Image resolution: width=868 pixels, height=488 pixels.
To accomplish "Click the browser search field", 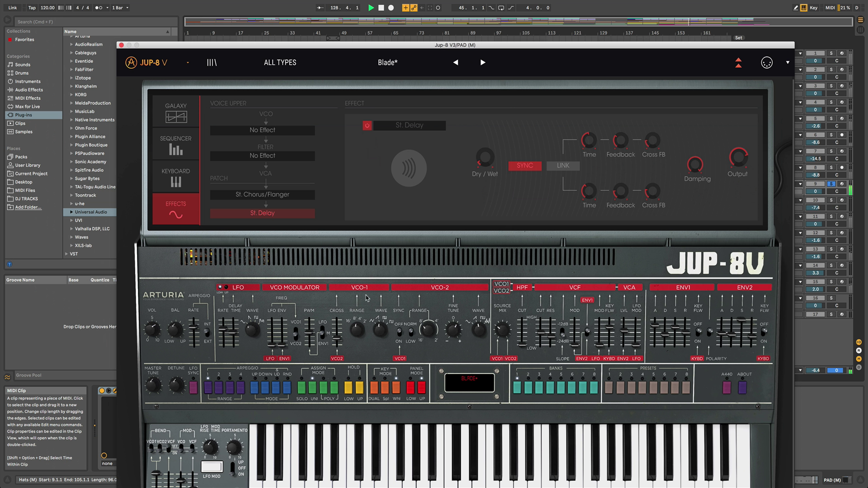I will tap(95, 22).
